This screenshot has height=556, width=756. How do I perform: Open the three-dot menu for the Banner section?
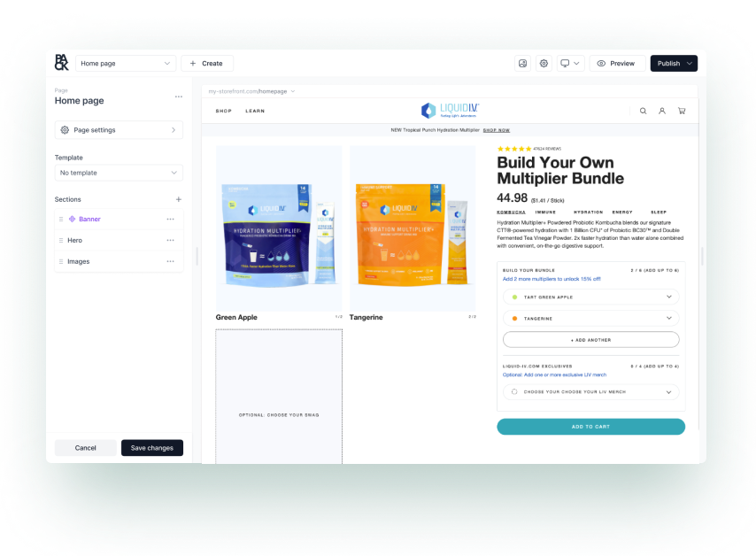[171, 219]
